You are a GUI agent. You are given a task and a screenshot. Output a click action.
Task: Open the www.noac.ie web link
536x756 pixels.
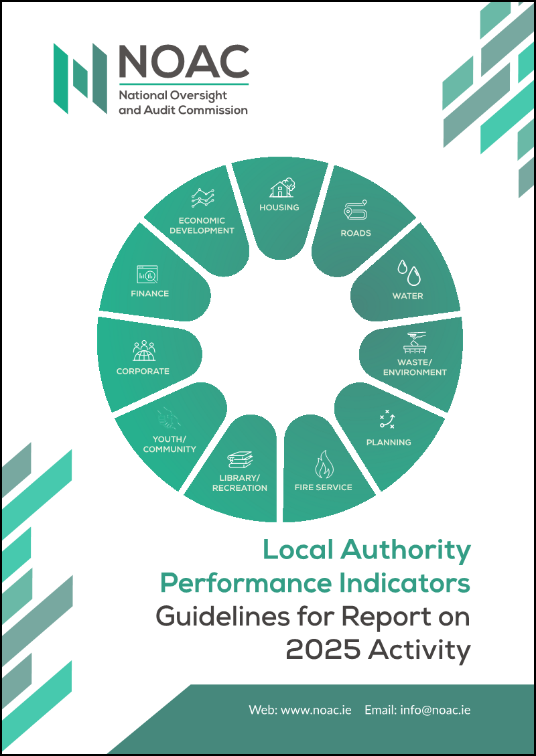pos(316,710)
